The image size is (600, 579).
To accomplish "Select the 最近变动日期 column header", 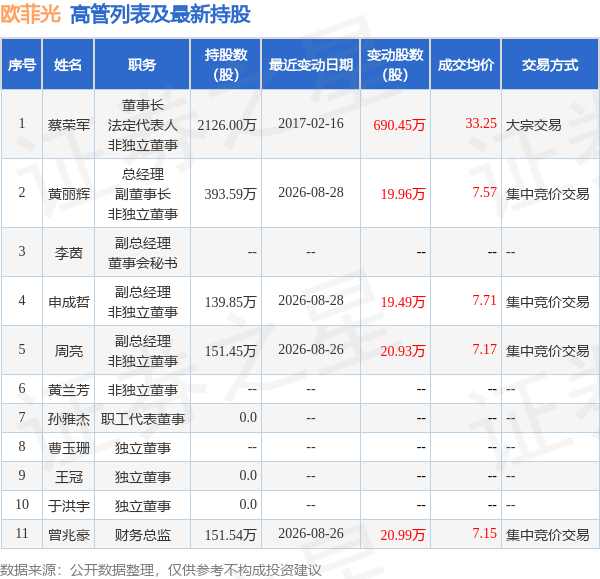I will click(x=311, y=64).
